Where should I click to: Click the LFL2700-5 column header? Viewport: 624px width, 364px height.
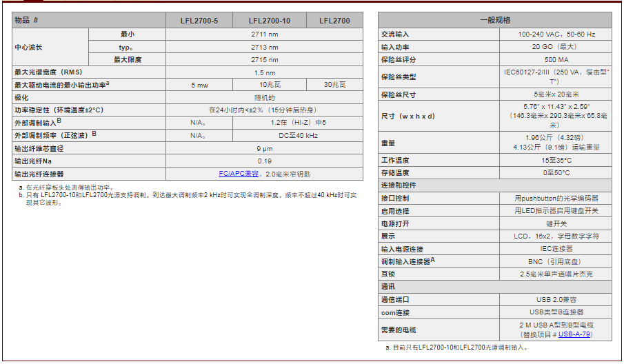199,21
